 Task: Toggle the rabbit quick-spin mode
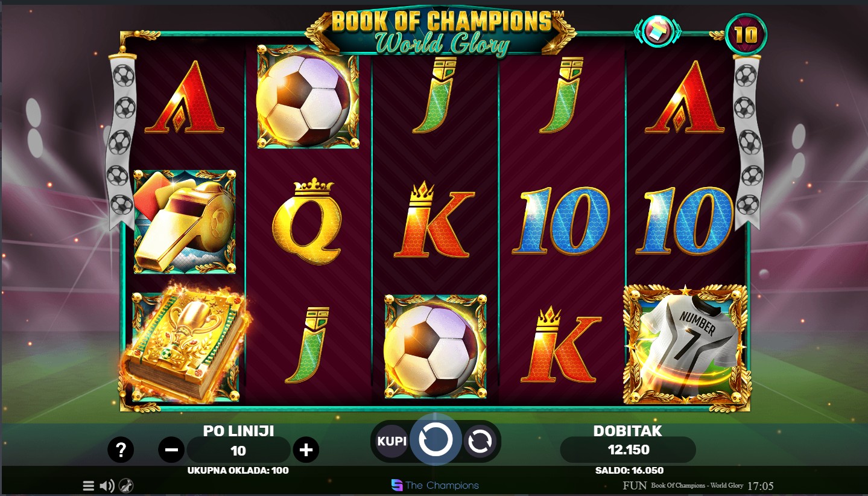(x=126, y=486)
